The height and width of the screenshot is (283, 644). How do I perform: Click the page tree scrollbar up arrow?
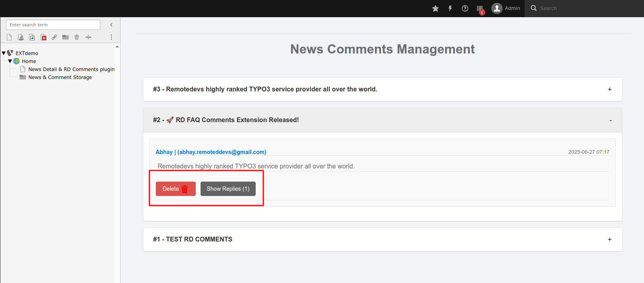pos(117,47)
